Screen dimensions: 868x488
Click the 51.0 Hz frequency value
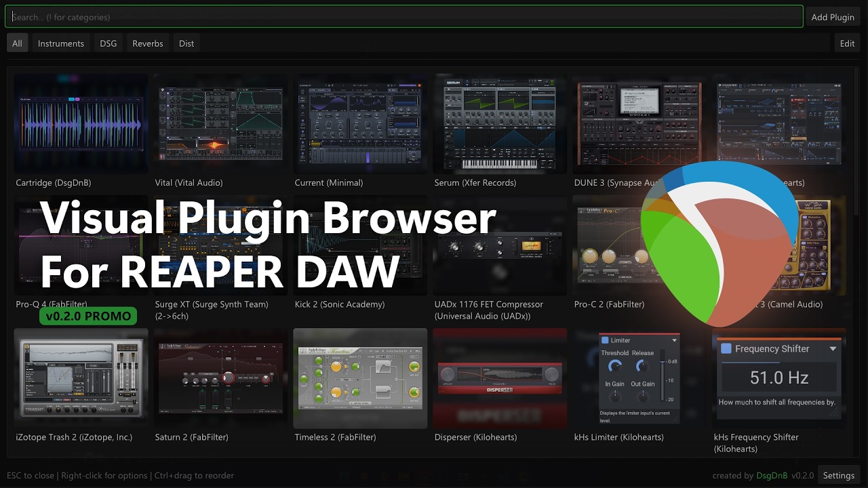tap(779, 378)
